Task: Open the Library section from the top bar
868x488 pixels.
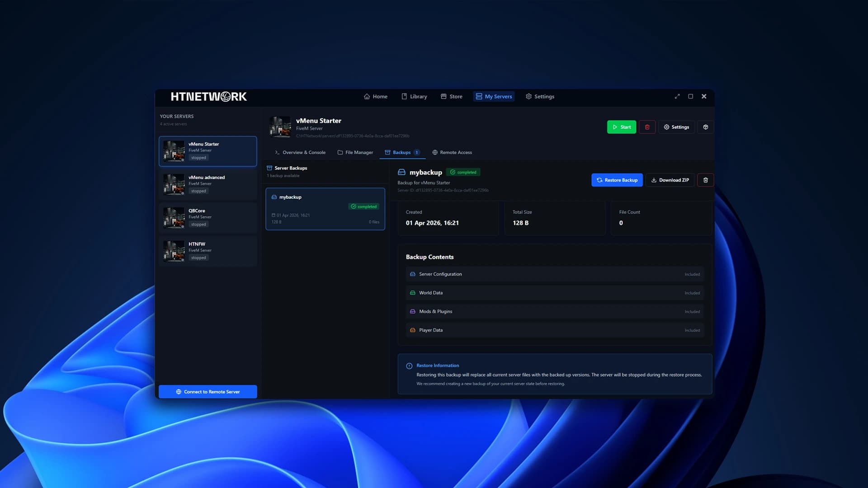Action: 414,96
